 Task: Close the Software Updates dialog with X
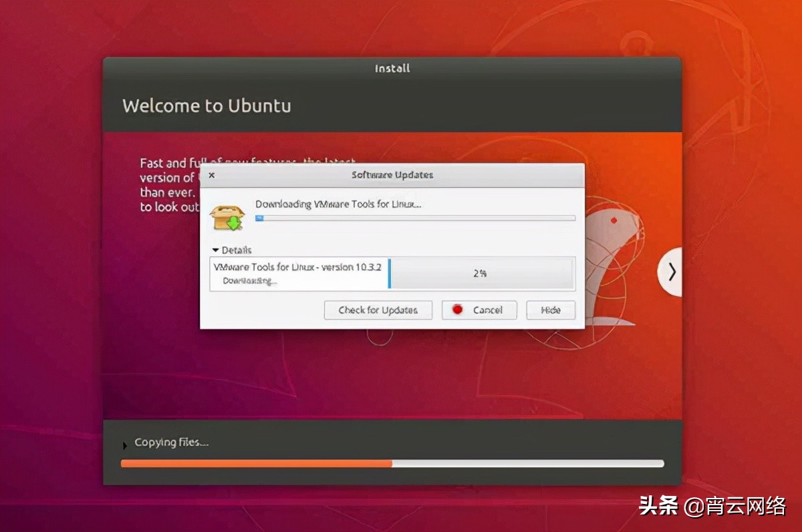(212, 175)
